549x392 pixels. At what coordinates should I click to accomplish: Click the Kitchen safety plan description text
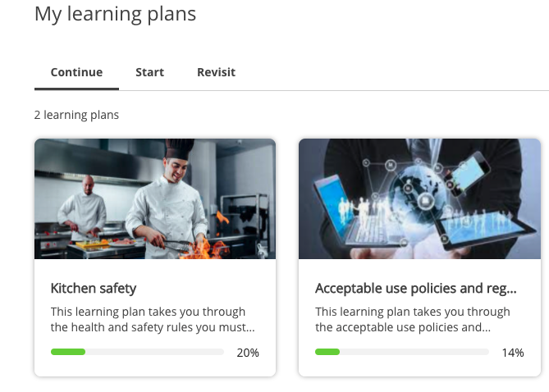(153, 320)
